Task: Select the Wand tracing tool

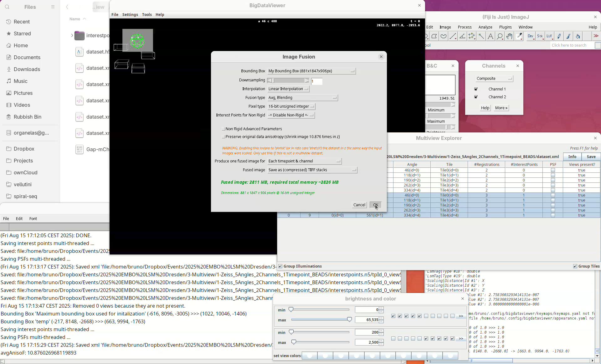Action: click(x=481, y=36)
